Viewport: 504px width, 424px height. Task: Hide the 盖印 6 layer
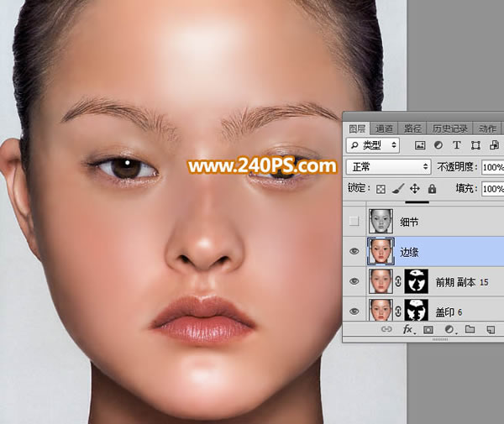click(x=354, y=311)
